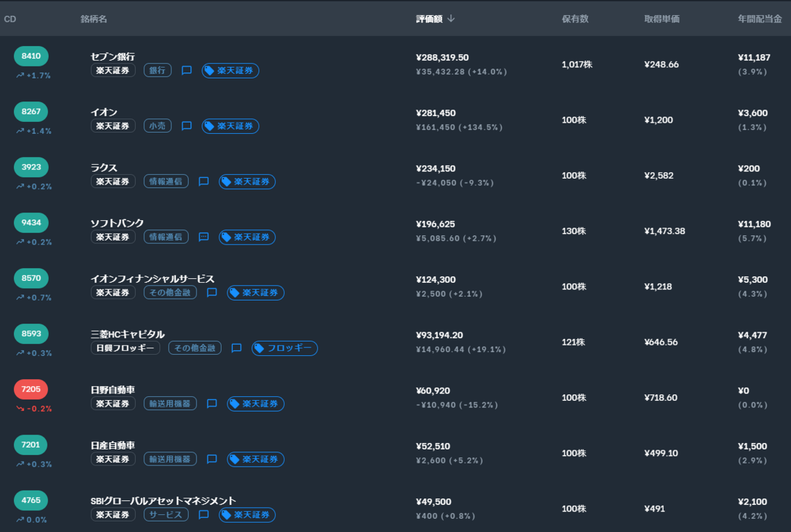
Task: Click the 小売 sector tag on イオン
Action: pyautogui.click(x=158, y=126)
